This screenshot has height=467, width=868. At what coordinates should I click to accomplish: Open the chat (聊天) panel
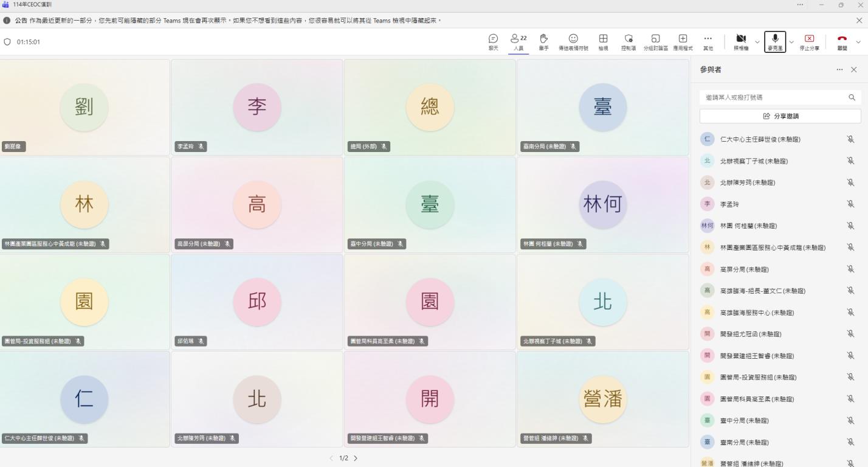pyautogui.click(x=493, y=41)
